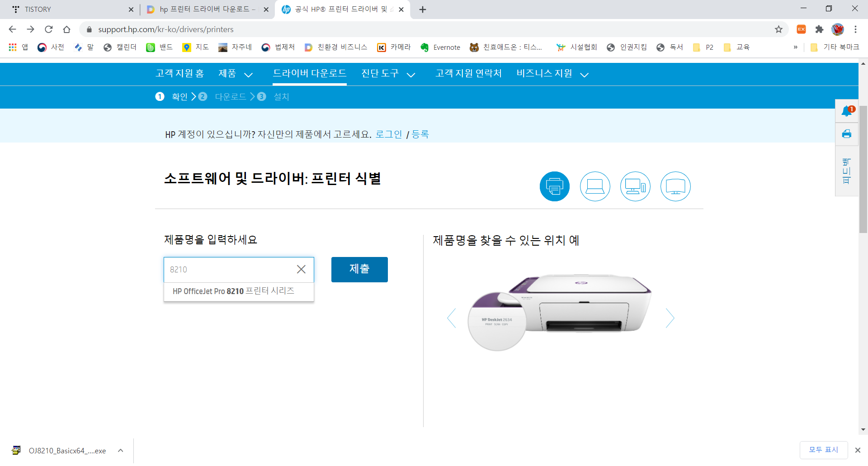Open the 기타 북마크 folder
The width and height of the screenshot is (868, 466).
(835, 47)
